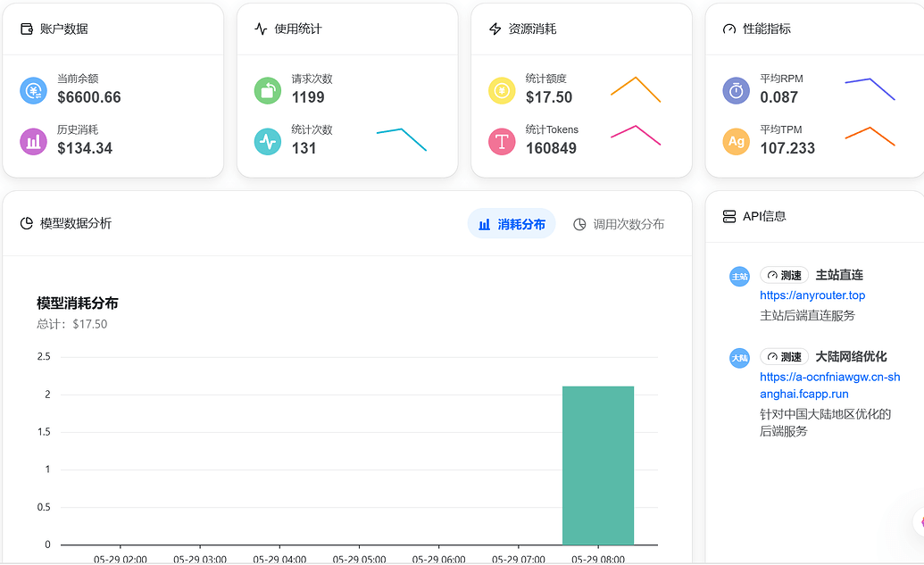
Task: Click the 平均TPM orange sparkline
Action: [870, 136]
